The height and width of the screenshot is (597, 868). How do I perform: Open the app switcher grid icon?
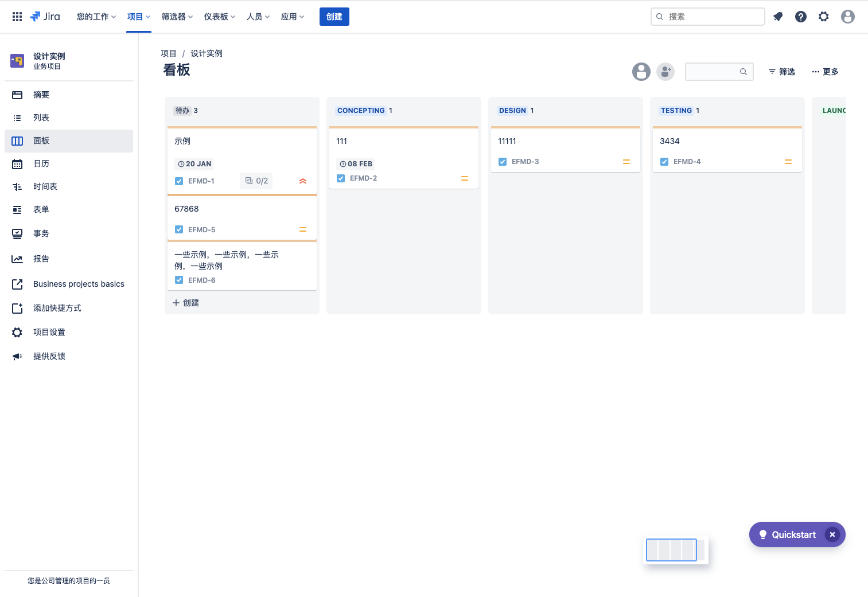[17, 17]
